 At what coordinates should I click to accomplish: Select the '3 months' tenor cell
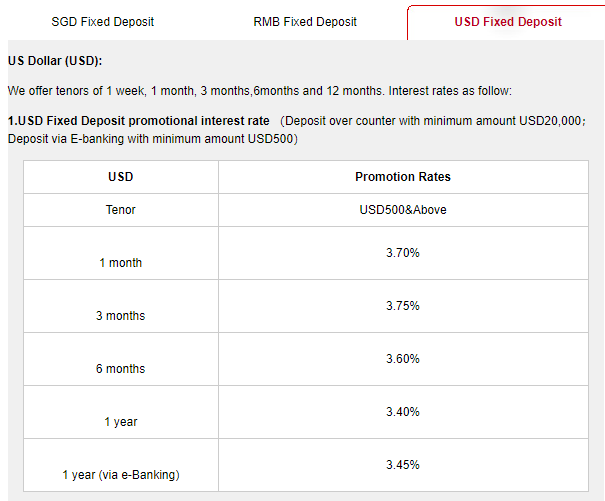coord(121,316)
